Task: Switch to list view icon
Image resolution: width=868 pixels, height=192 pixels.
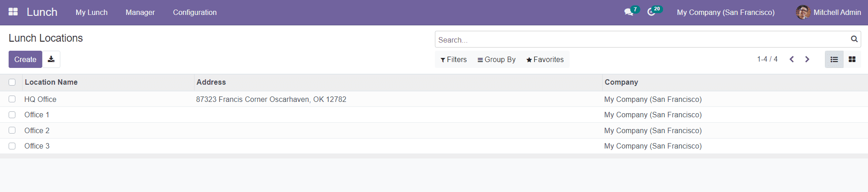Action: pos(834,59)
